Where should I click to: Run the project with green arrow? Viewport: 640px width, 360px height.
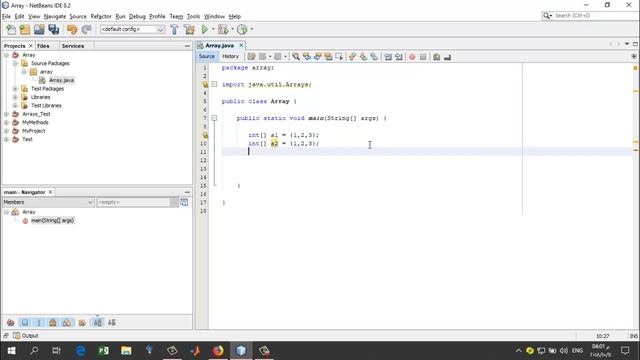tap(205, 29)
